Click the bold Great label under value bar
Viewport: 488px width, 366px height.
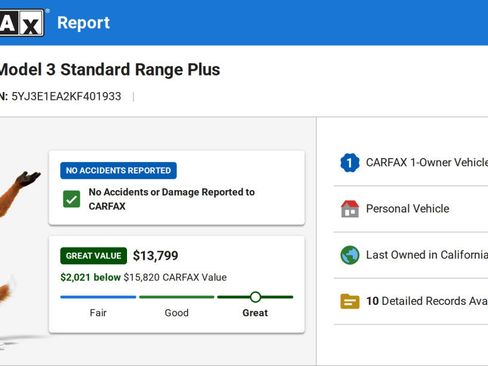tap(255, 313)
